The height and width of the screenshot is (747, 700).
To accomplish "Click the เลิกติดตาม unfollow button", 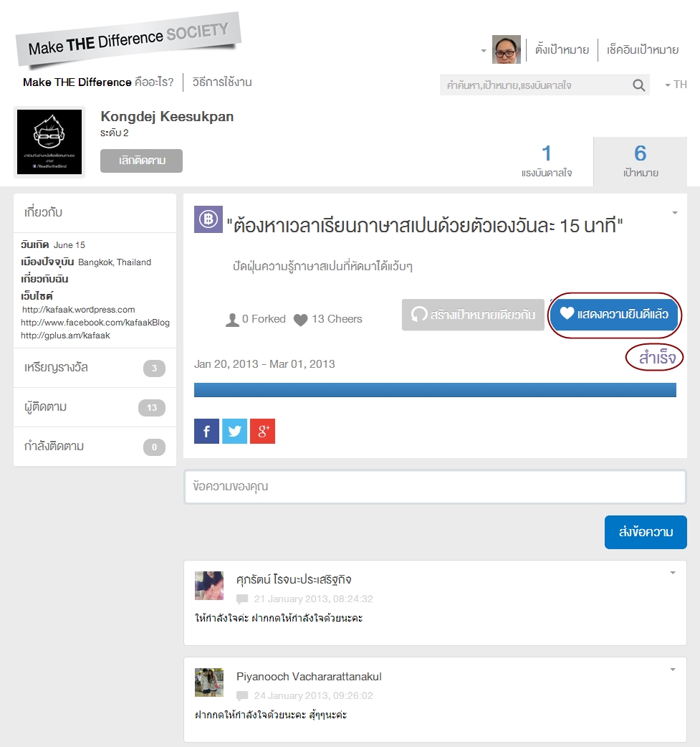I will point(141,161).
